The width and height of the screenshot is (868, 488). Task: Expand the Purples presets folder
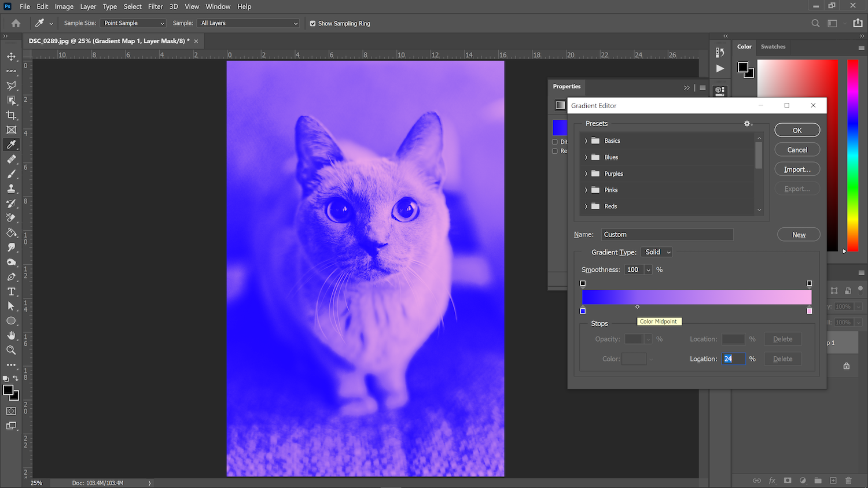(x=586, y=173)
